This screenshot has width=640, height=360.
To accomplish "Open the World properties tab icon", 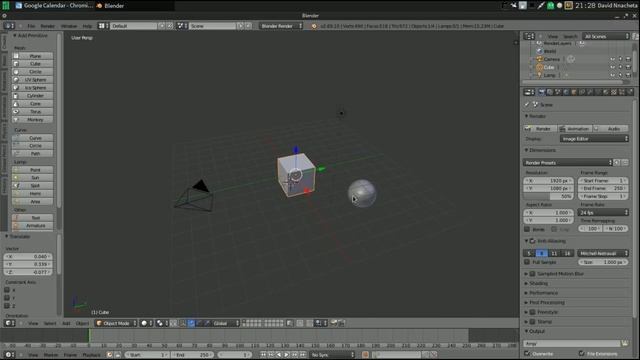I will point(566,92).
